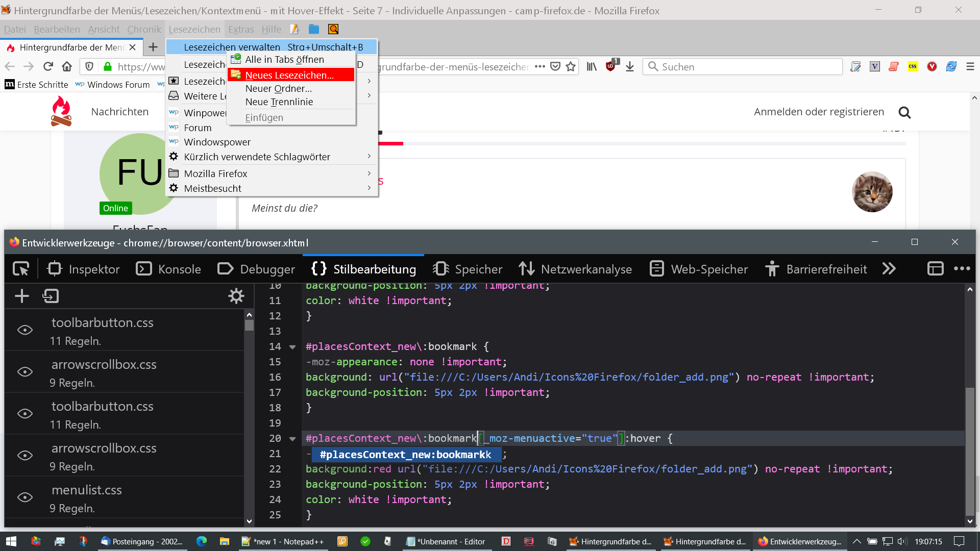This screenshot has height=551, width=980.
Task: Click the devtools element picker icon
Action: pos(21,269)
